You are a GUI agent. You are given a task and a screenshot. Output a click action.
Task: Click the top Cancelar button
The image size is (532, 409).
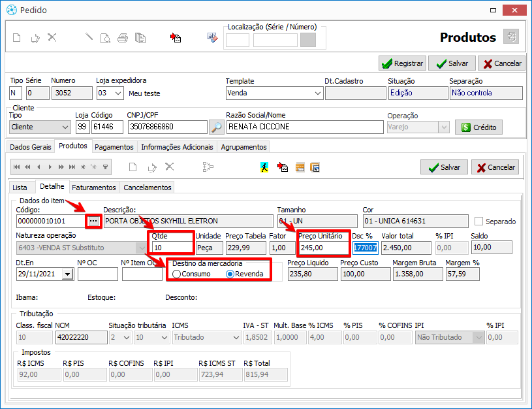click(x=502, y=63)
